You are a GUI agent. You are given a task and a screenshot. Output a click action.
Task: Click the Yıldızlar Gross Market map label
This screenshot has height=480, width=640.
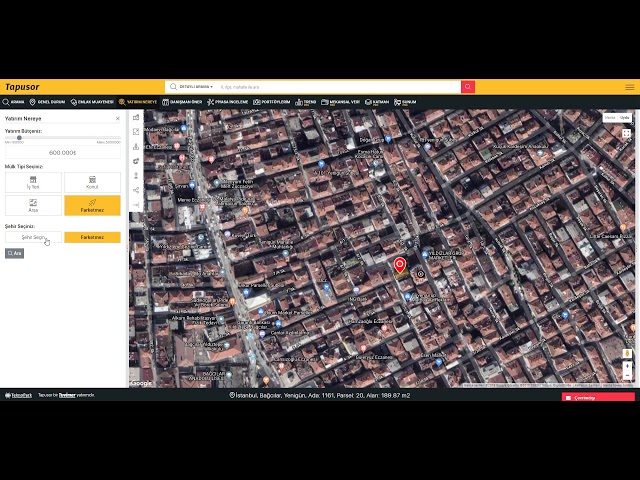445,256
